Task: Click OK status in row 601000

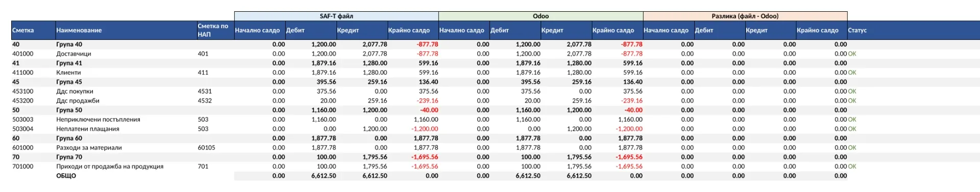Action: (x=852, y=148)
